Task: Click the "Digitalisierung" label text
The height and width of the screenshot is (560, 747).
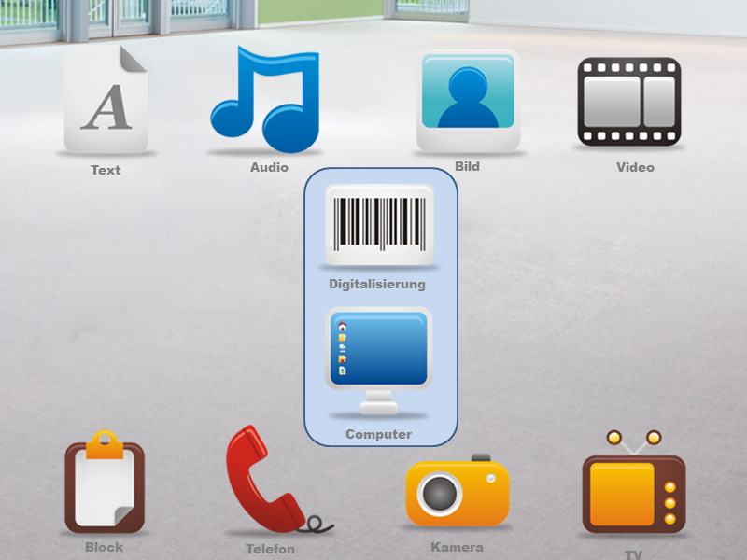Action: tap(377, 284)
